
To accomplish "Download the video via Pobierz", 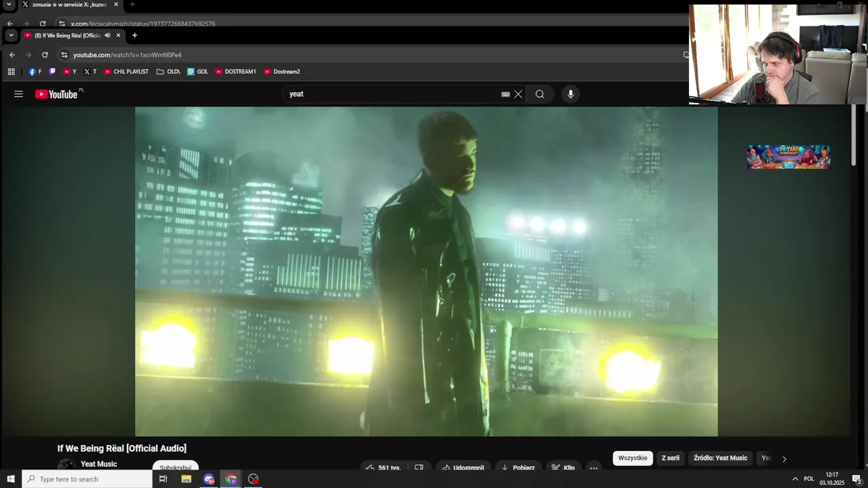I will [x=518, y=468].
